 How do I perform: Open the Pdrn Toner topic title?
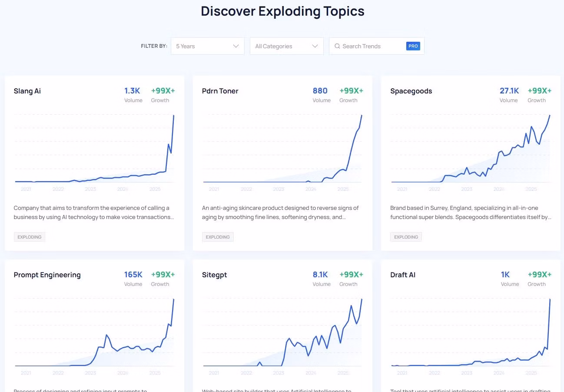pos(220,91)
